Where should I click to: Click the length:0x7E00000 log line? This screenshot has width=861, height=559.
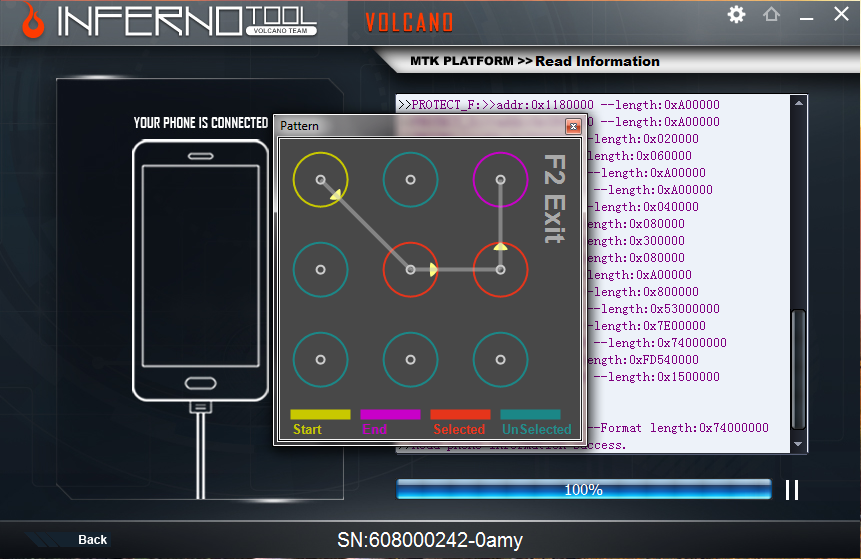pyautogui.click(x=646, y=326)
